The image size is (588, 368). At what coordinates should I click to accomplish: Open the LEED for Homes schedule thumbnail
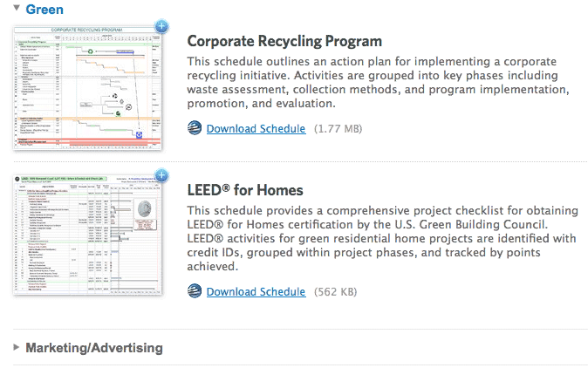87,235
